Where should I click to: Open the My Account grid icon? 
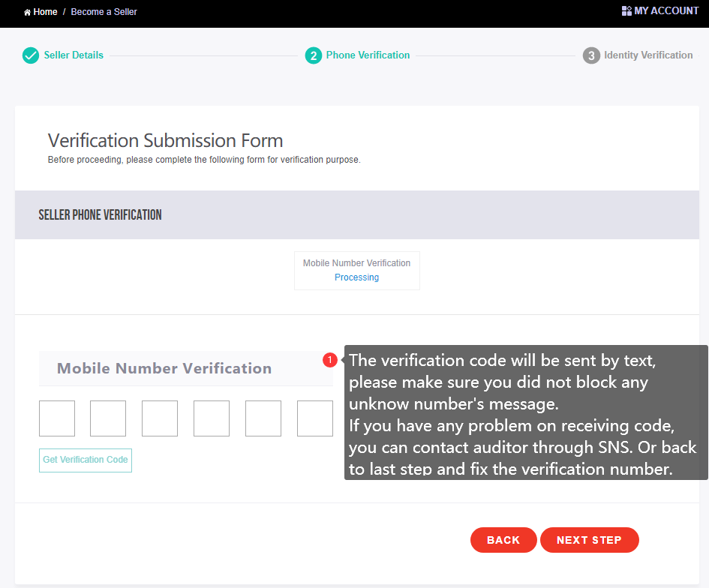[x=626, y=10]
